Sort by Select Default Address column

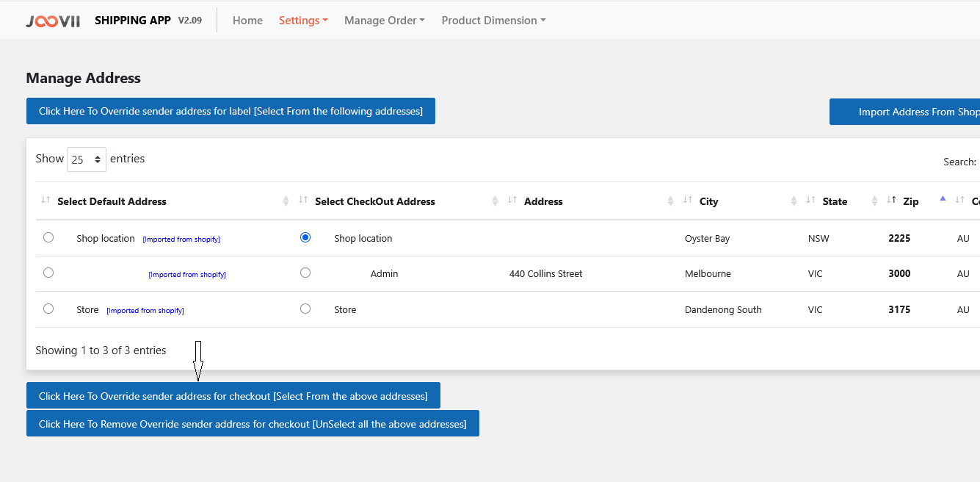pos(112,201)
